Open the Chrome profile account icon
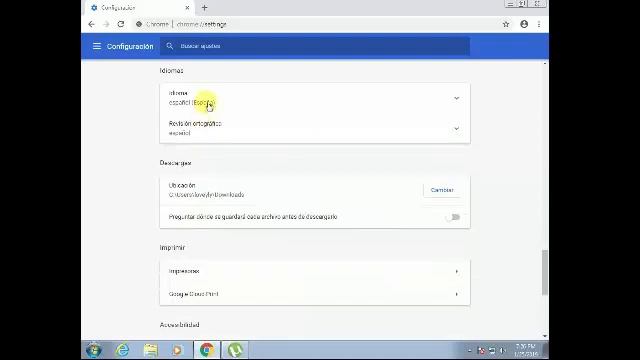 (x=524, y=24)
